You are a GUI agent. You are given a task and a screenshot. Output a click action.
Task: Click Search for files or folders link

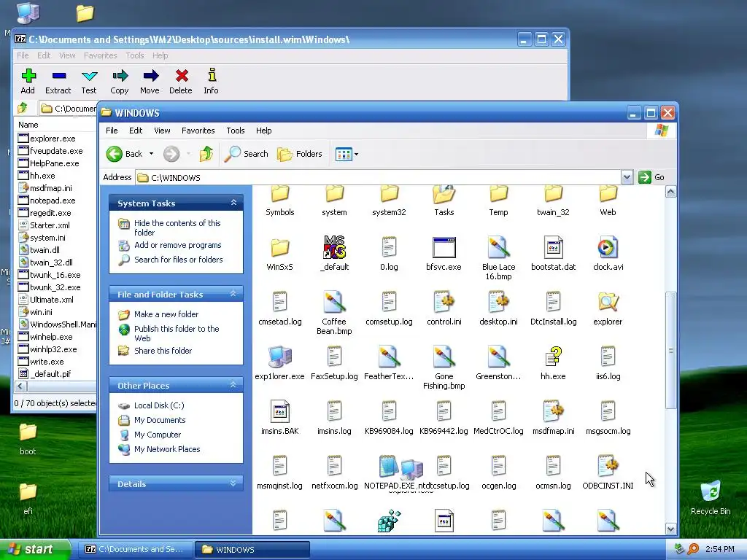point(179,260)
